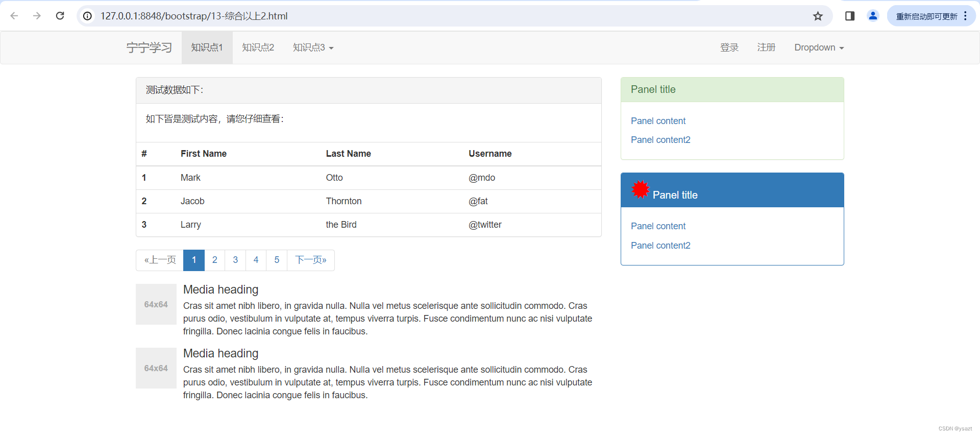Click the first Media heading title
Image resolution: width=980 pixels, height=436 pixels.
(220, 289)
